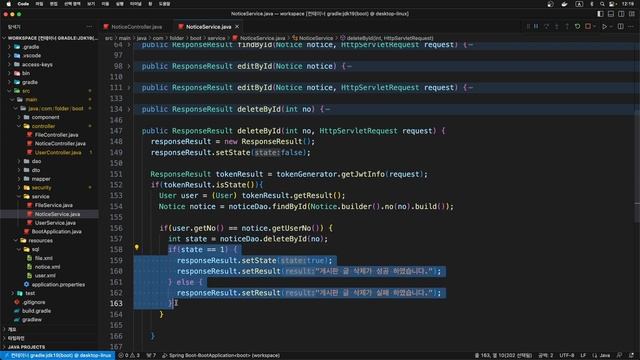Open notice.xml under sql

coord(47,267)
